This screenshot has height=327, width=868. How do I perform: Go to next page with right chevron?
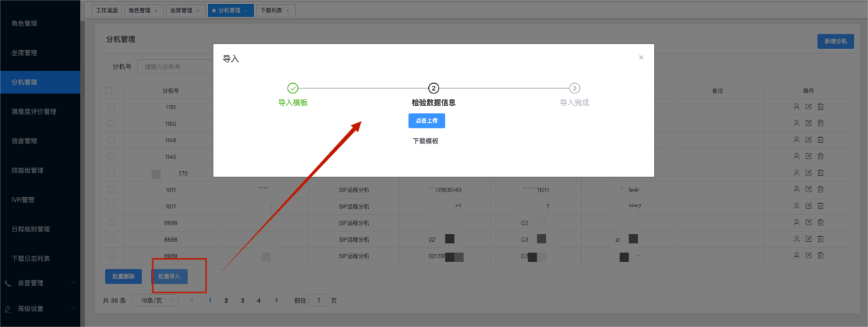click(276, 300)
